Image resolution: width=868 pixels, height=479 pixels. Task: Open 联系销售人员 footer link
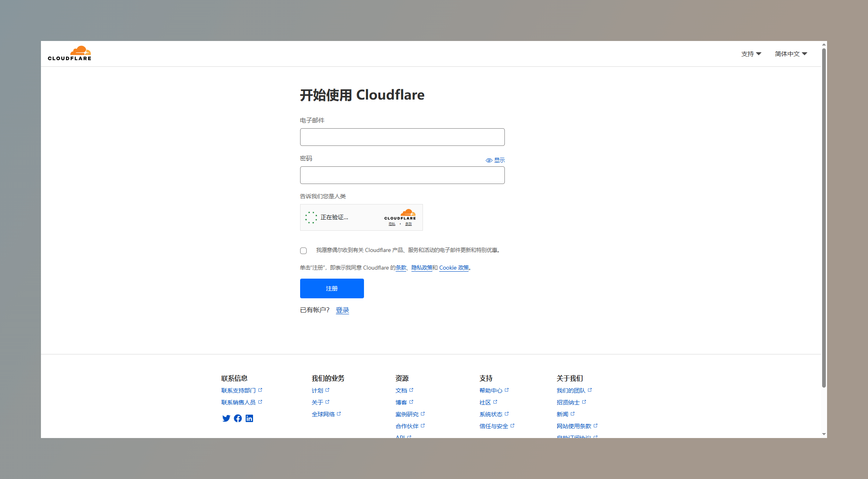tap(242, 402)
